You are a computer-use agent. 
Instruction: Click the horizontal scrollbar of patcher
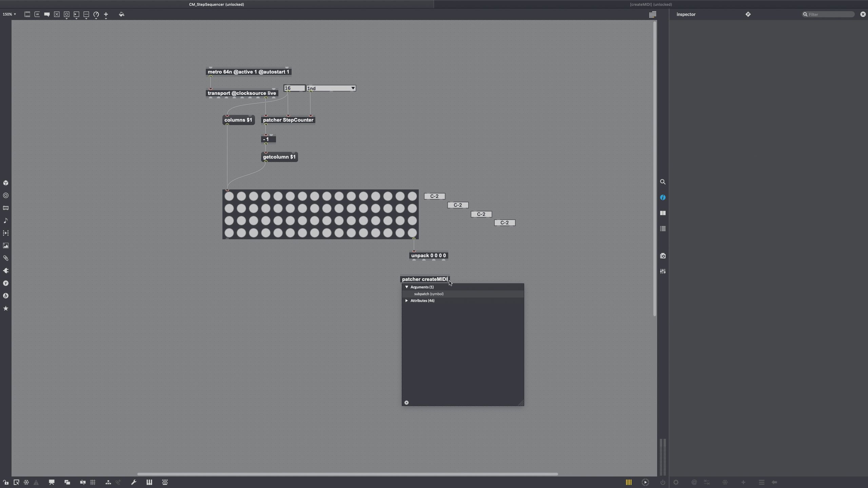(x=348, y=474)
